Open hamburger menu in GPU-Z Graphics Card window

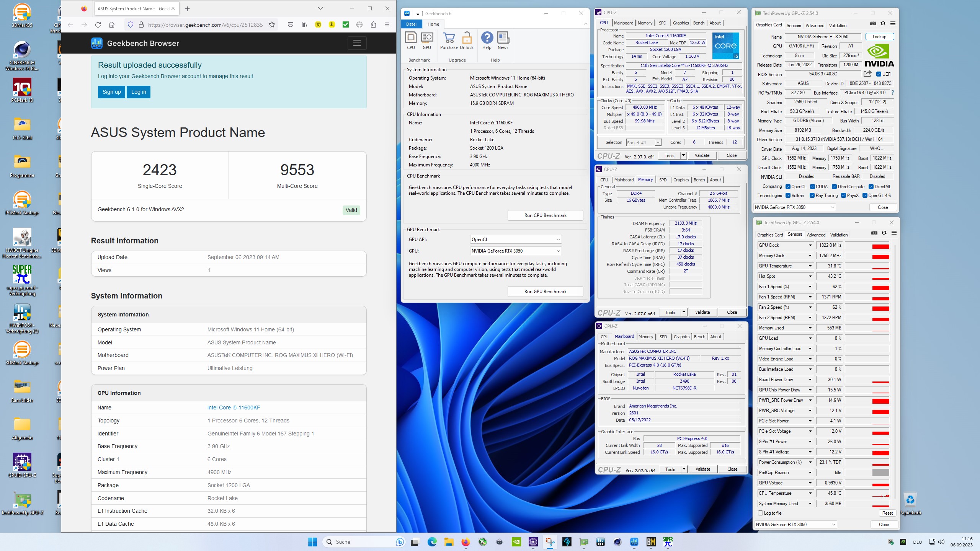coord(893,23)
